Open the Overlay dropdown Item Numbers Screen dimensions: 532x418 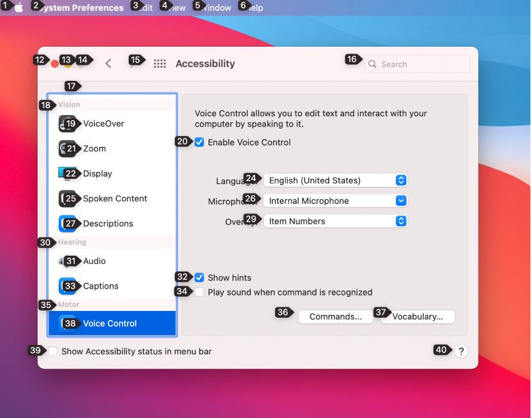[335, 221]
